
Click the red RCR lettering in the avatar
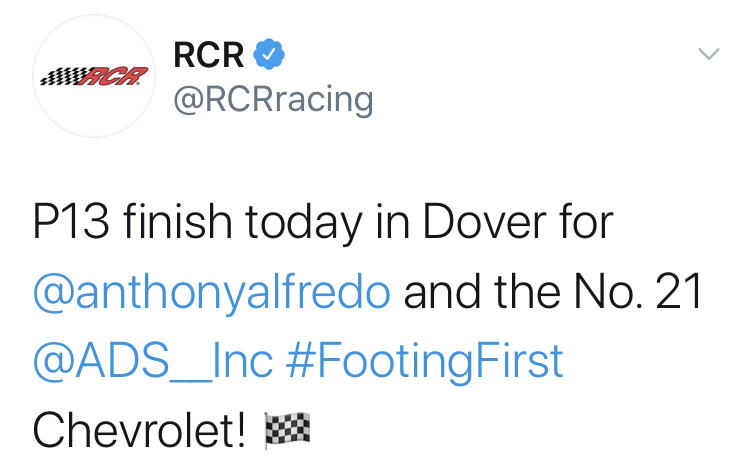[x=118, y=76]
